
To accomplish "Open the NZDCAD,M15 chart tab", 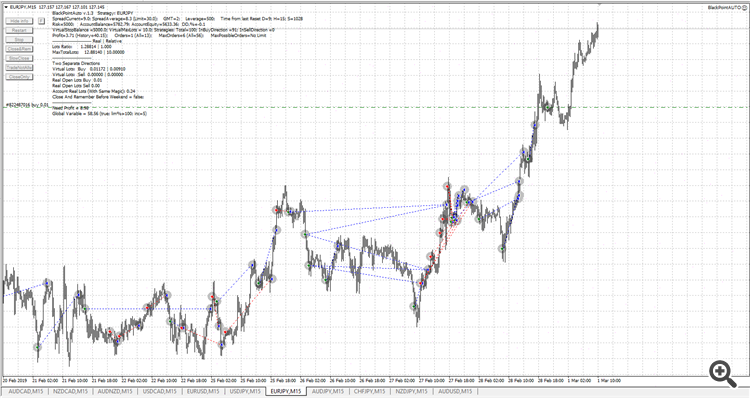I will pos(70,391).
